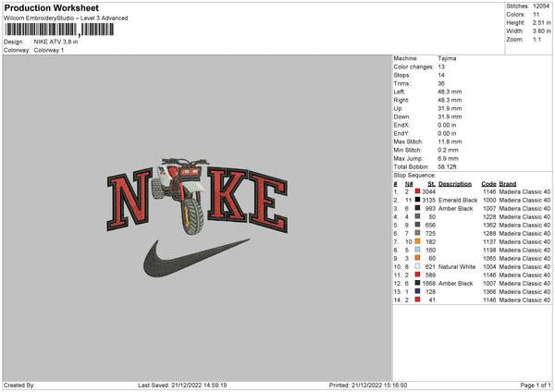Click the 'Last Saved: 21/12/2022 14:59:19' text
555x392 pixels.
tap(182, 385)
